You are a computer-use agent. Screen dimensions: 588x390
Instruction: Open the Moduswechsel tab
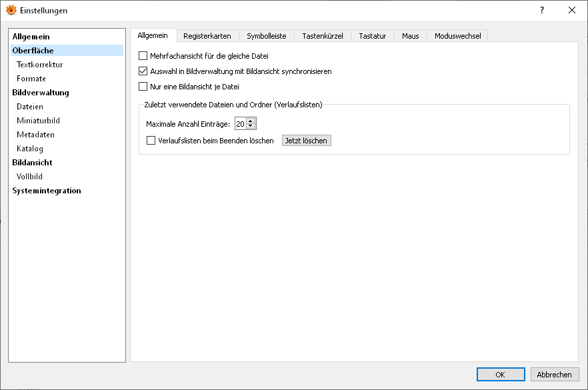point(457,36)
